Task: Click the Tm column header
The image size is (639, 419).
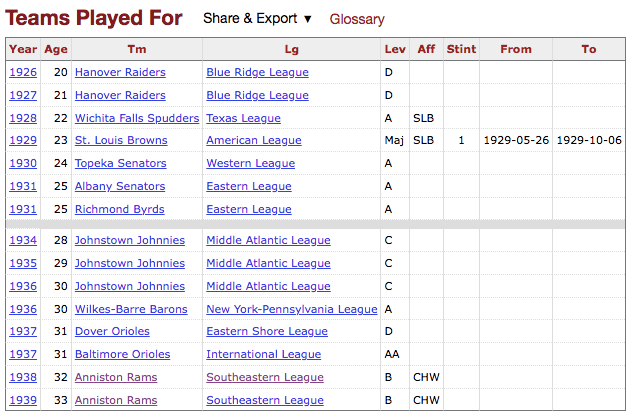Action: point(136,49)
